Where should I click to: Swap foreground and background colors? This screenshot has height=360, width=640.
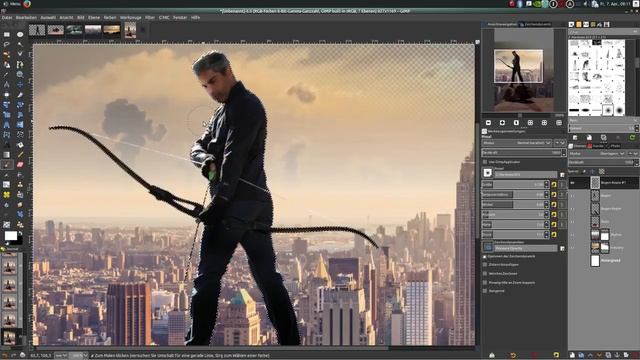[20, 233]
